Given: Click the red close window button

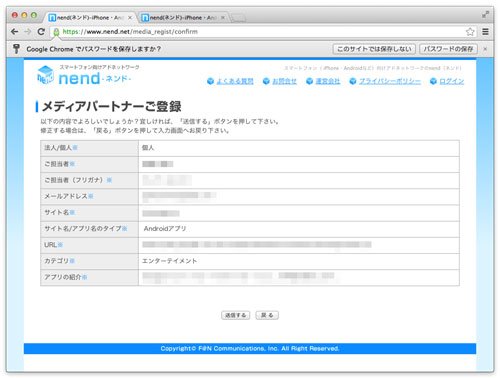Looking at the screenshot, I should click(x=15, y=15).
